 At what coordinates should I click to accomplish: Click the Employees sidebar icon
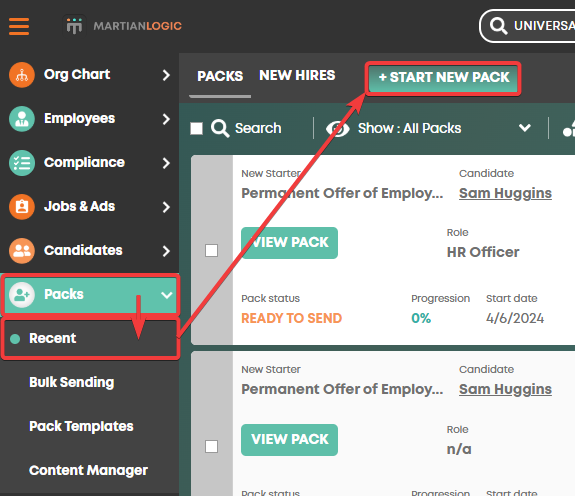click(x=22, y=119)
